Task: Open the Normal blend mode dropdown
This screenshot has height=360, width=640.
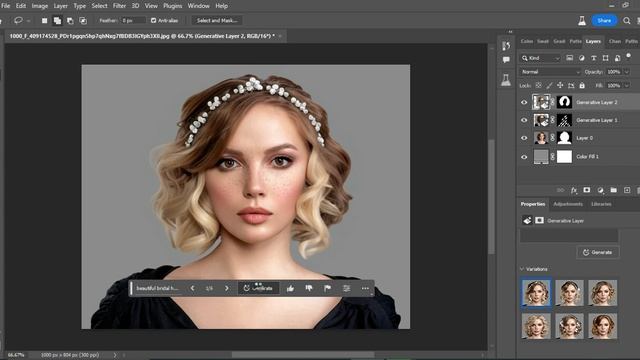Action: point(550,72)
